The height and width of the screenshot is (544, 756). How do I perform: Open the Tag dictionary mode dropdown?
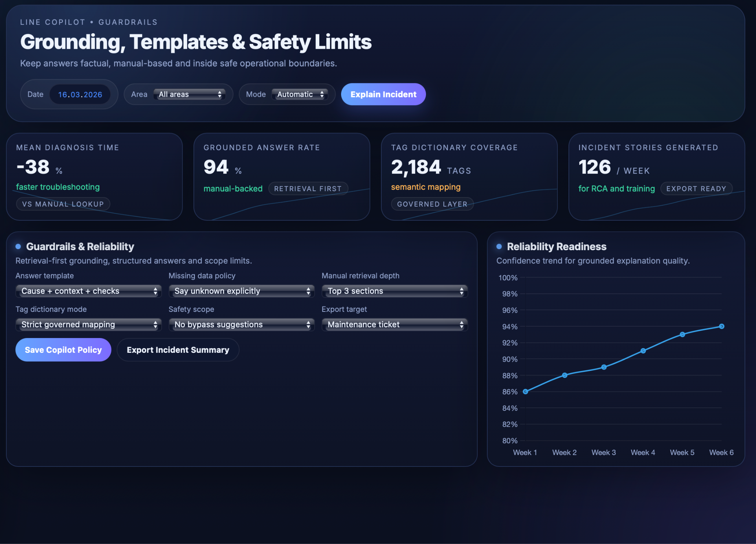click(x=89, y=325)
